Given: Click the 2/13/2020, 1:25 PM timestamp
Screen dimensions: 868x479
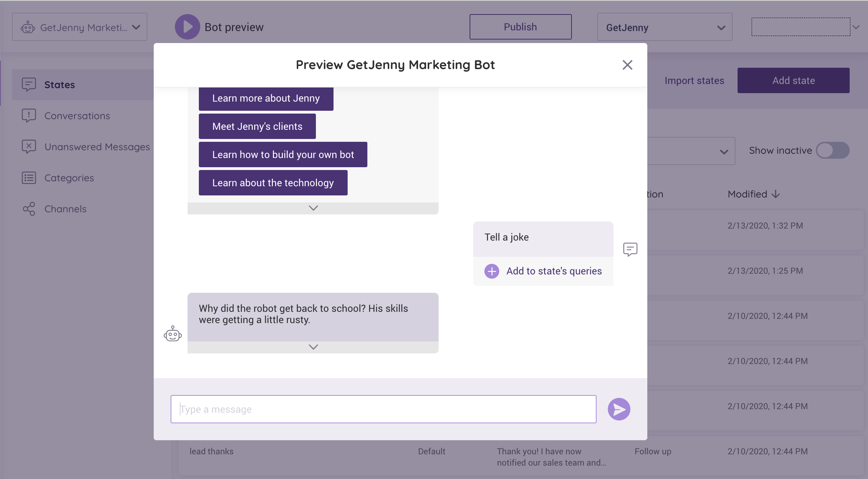Looking at the screenshot, I should [x=765, y=271].
